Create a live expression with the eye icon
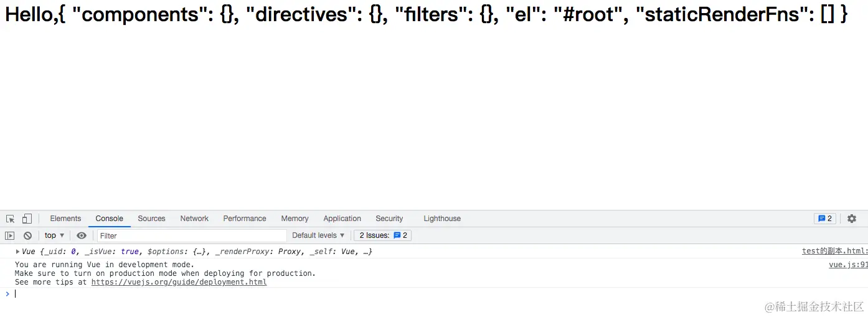This screenshot has width=868, height=317. point(82,235)
